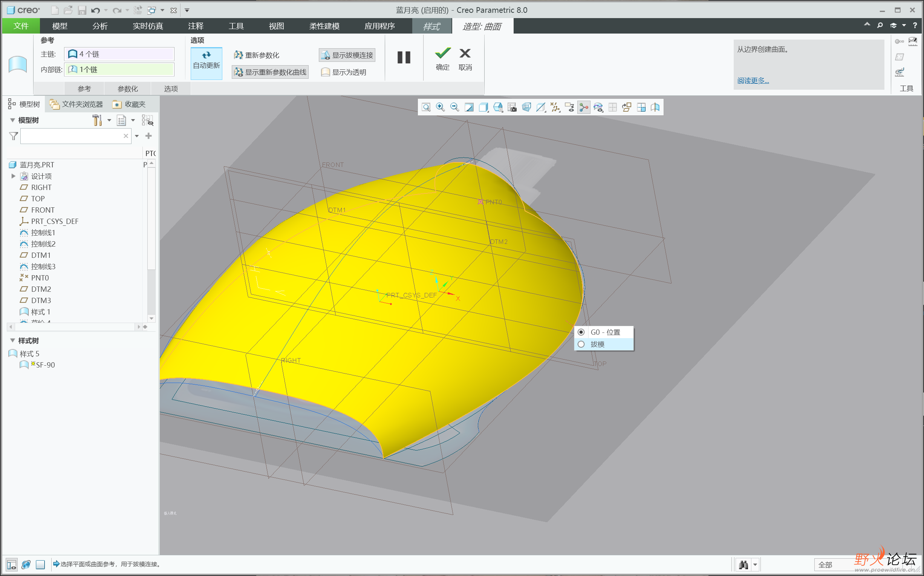Click 取消 to cancel the feature
This screenshot has width=924, height=576.
pyautogui.click(x=465, y=60)
